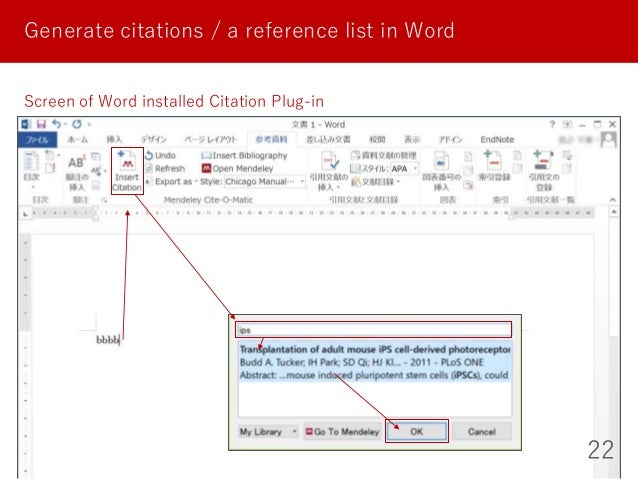Click the document text bbbb
The height and width of the screenshot is (479, 638).
108,339
